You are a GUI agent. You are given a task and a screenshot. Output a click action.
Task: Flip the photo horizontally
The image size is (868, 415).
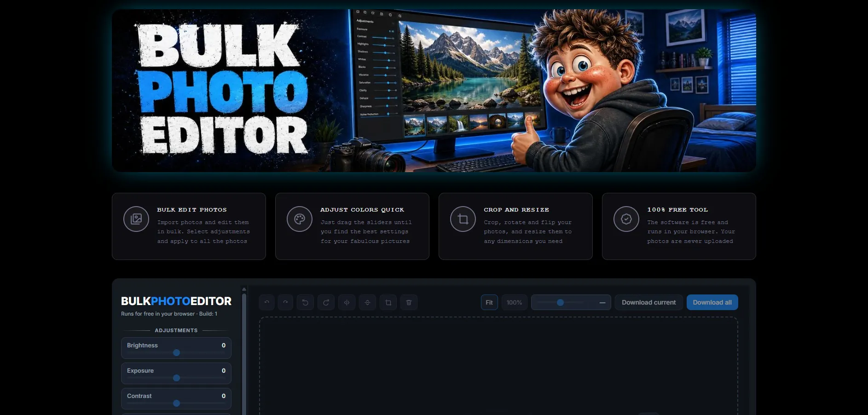pos(347,302)
